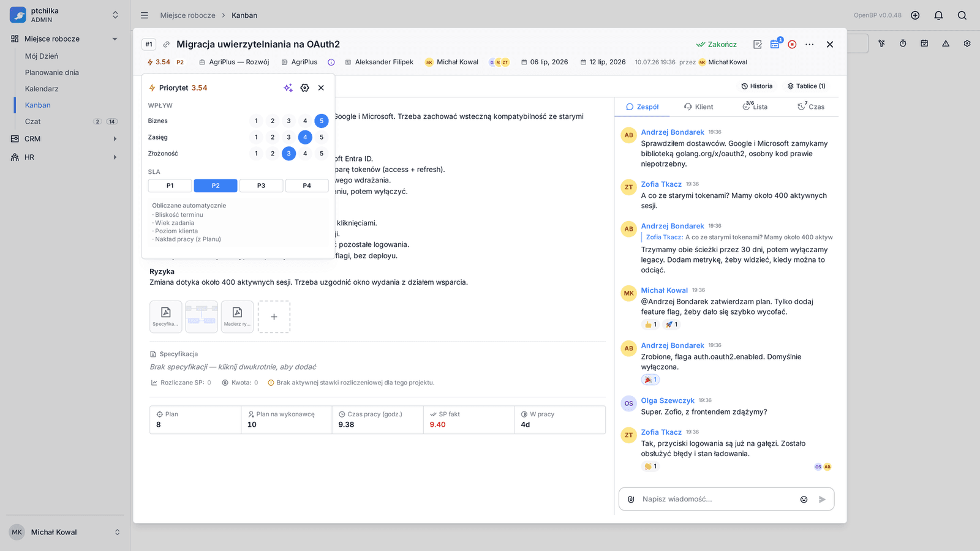Click the add (plus circle) icon in the top bar

click(x=915, y=15)
